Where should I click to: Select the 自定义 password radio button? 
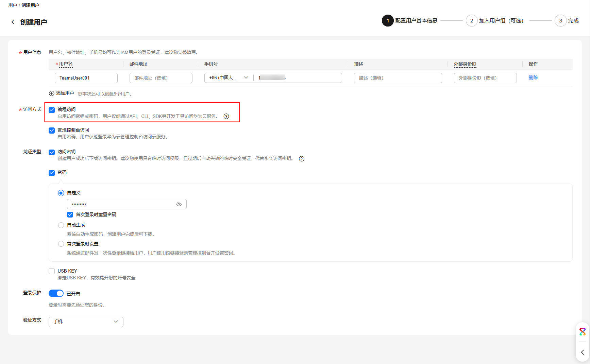(x=61, y=193)
